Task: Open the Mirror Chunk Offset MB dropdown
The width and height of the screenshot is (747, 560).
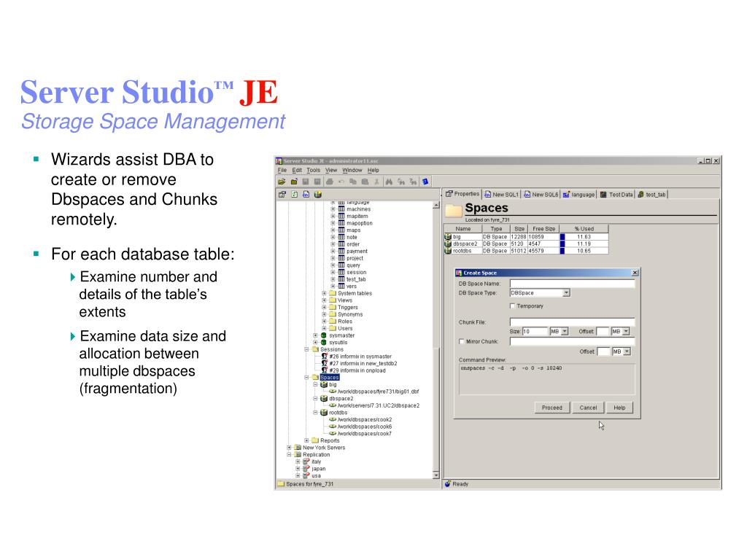Action: [627, 352]
